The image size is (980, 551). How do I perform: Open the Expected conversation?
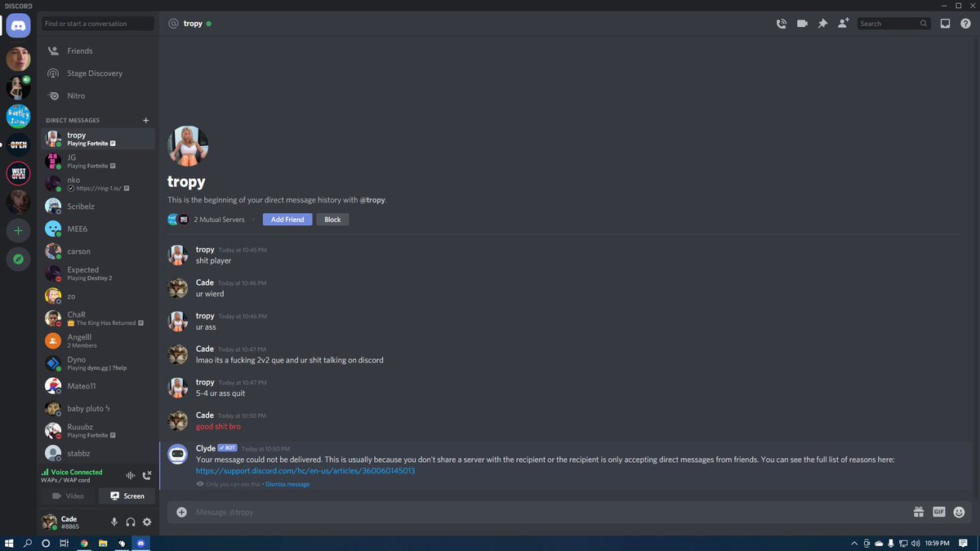pyautogui.click(x=98, y=273)
